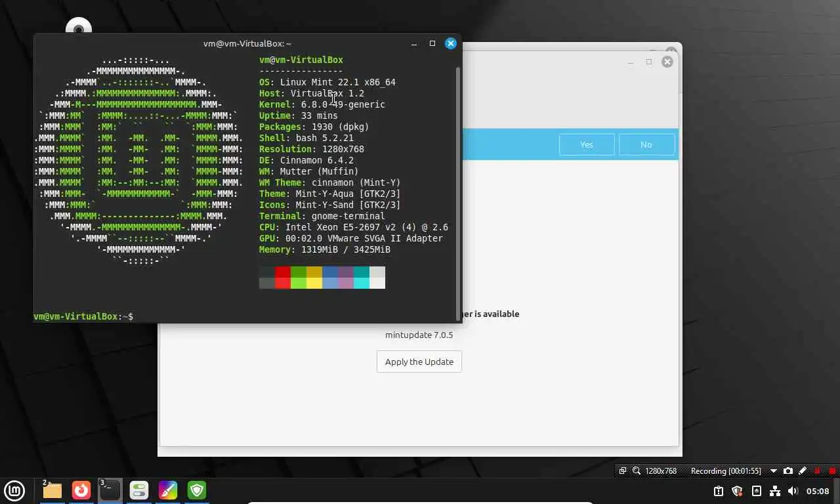Launch Firefox from the panel
840x504 pixels.
[81, 490]
